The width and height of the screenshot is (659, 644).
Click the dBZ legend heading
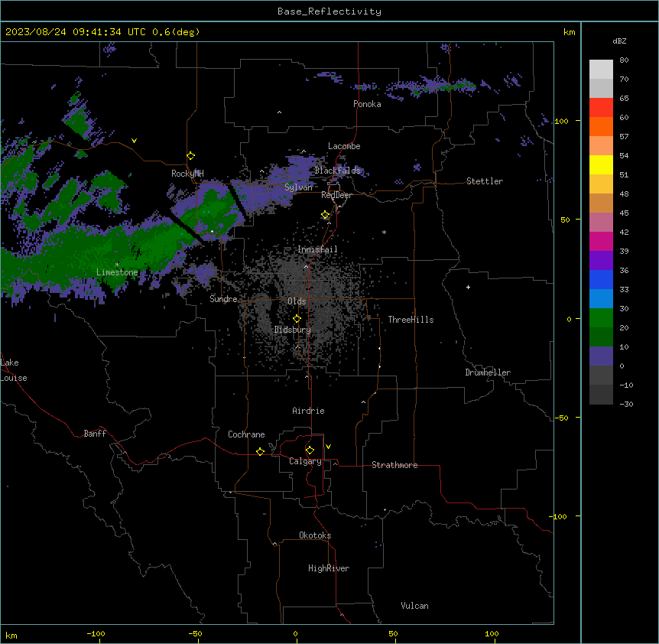(x=619, y=41)
